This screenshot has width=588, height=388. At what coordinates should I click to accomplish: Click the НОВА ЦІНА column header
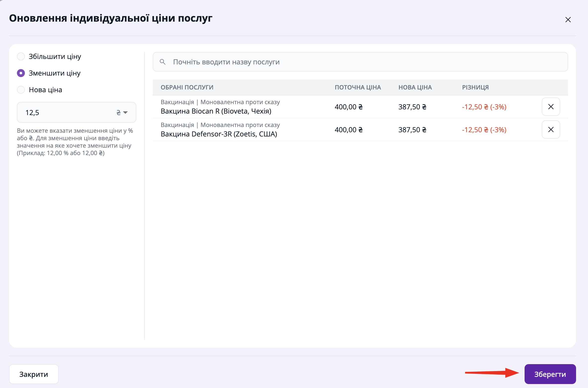[x=415, y=87]
